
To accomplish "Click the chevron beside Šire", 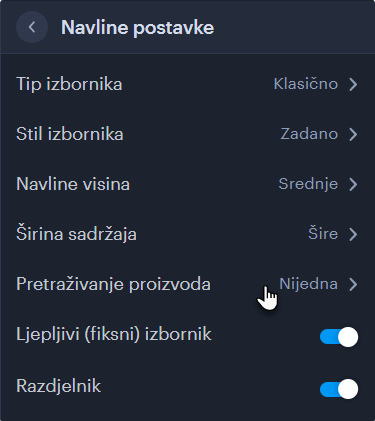I will (353, 234).
